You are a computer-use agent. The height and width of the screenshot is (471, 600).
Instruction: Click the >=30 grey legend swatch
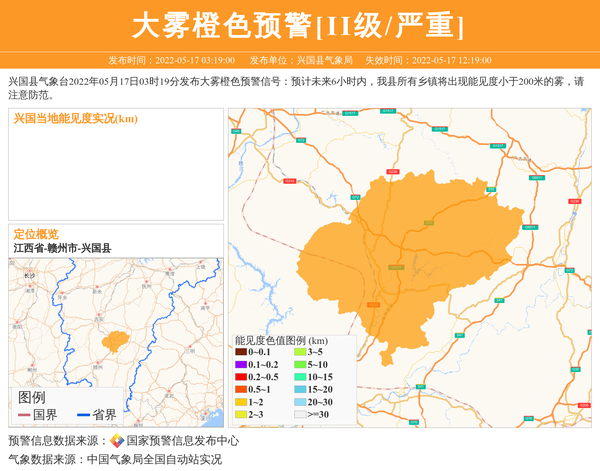300,414
